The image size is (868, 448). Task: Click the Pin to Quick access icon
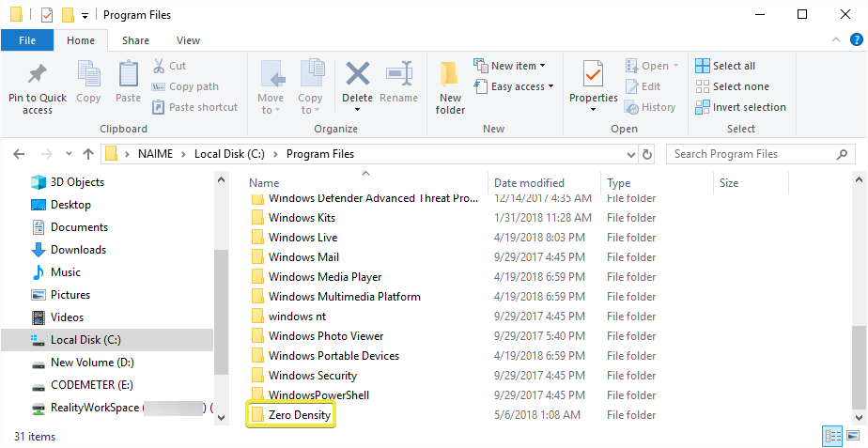38,87
